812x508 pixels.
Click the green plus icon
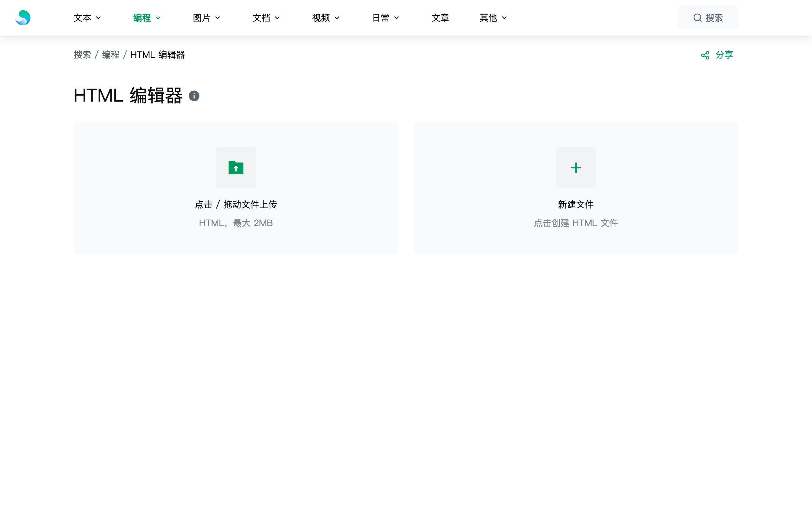(x=576, y=168)
